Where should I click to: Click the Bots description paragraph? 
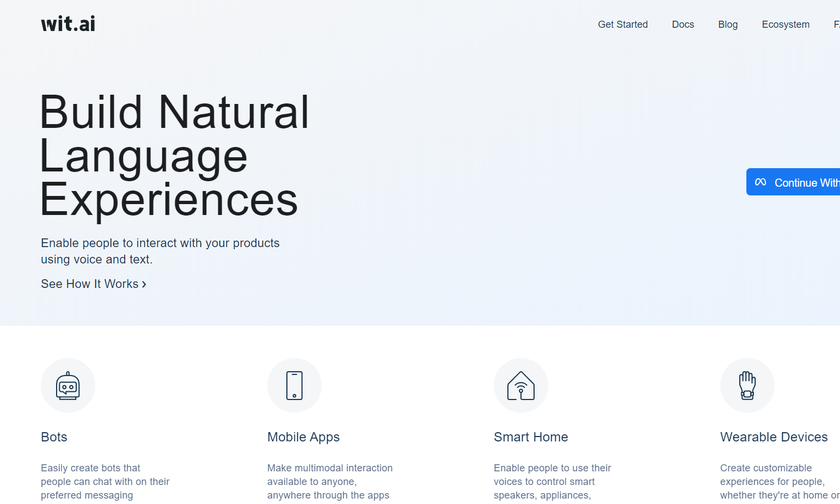[105, 482]
